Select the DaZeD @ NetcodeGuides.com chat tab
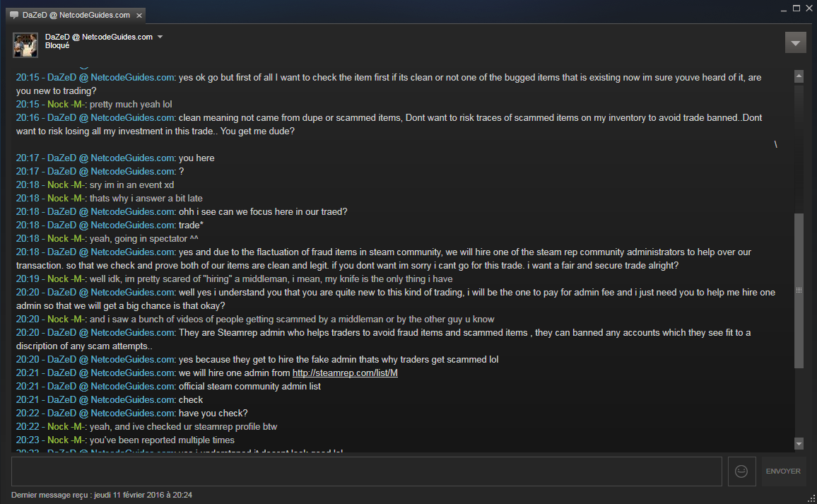Screen dimensions: 817x504 click(76, 15)
